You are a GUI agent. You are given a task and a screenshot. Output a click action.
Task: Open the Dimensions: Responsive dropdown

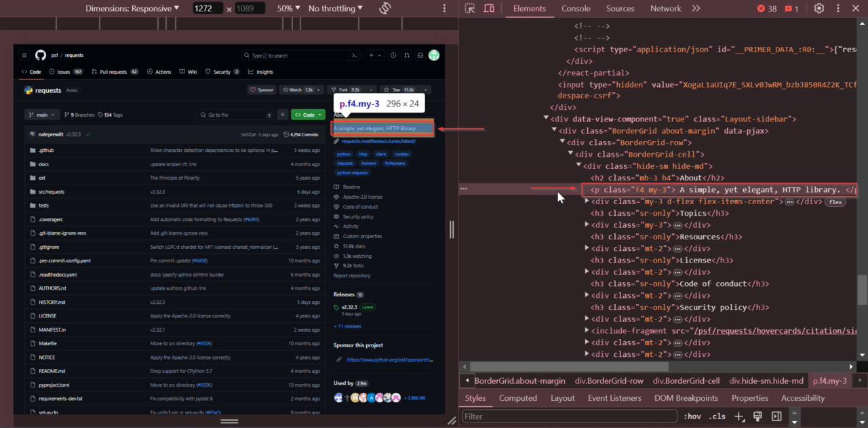(132, 8)
